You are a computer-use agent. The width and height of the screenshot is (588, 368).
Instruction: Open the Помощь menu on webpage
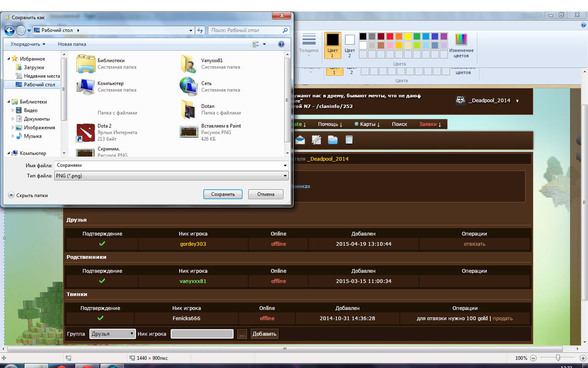(x=330, y=124)
